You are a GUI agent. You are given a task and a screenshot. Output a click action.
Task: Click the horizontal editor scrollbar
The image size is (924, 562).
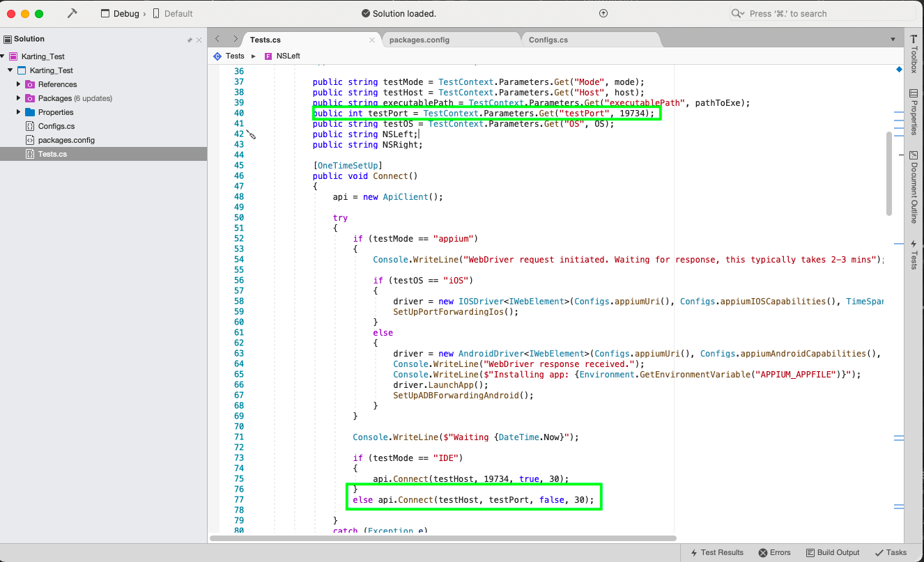[442, 538]
